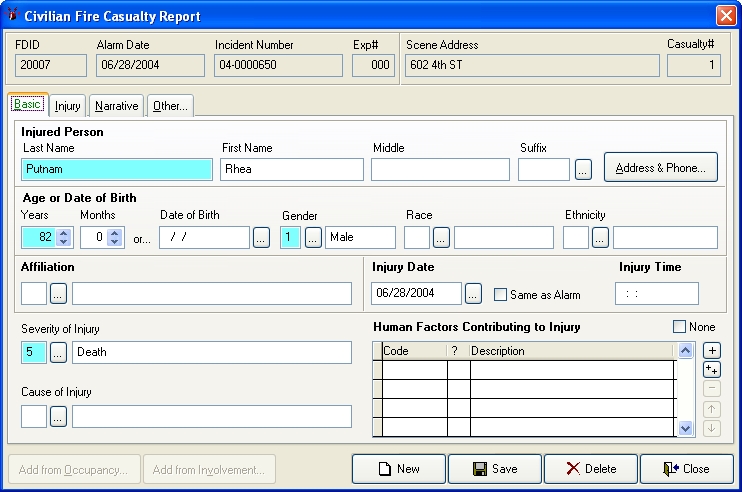Click into the Suffix field
The image size is (742, 492).
pyautogui.click(x=544, y=169)
